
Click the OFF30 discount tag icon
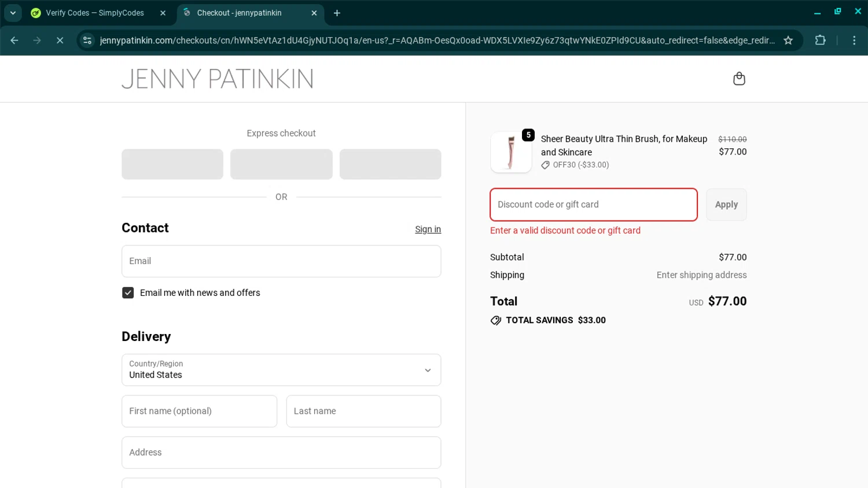tap(545, 165)
